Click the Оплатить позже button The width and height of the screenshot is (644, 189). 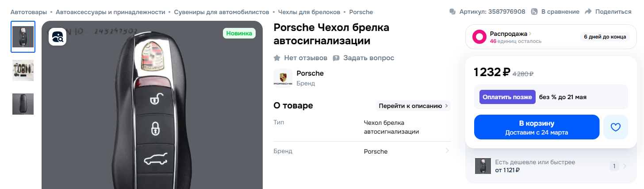click(x=507, y=97)
